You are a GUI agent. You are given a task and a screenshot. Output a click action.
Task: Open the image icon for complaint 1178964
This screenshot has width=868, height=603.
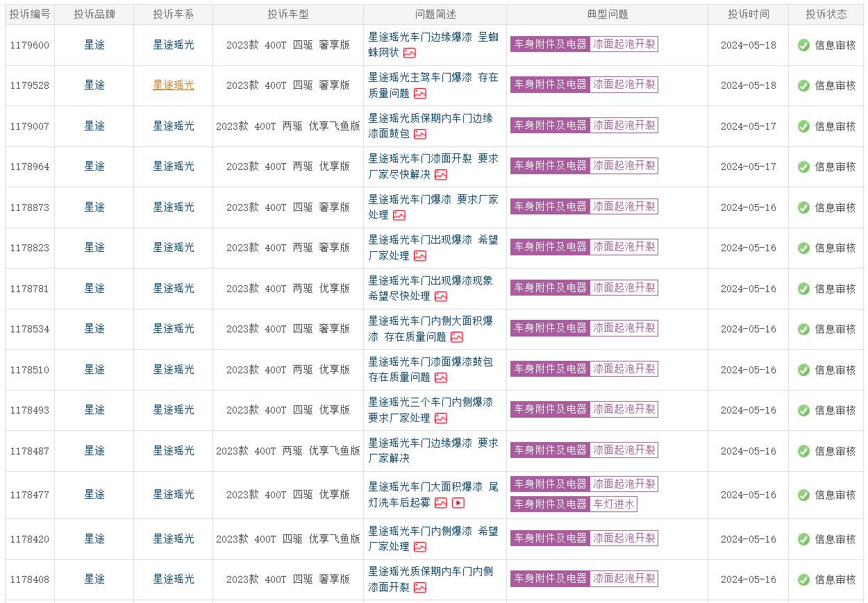[x=441, y=175]
